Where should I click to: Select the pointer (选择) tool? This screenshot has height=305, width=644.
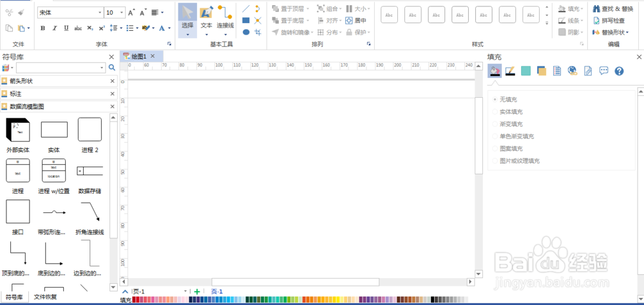[187, 20]
